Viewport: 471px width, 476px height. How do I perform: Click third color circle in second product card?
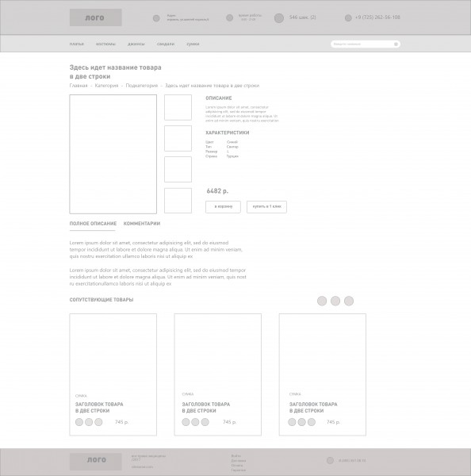(205, 422)
